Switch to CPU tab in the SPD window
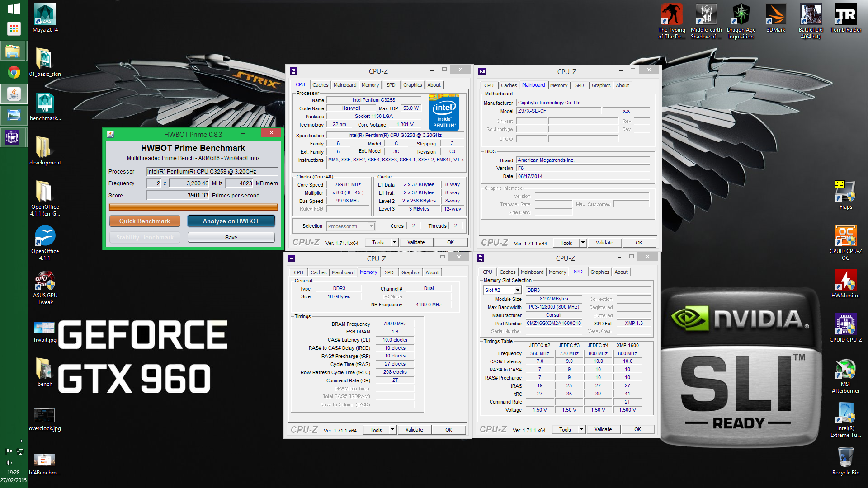 [487, 272]
